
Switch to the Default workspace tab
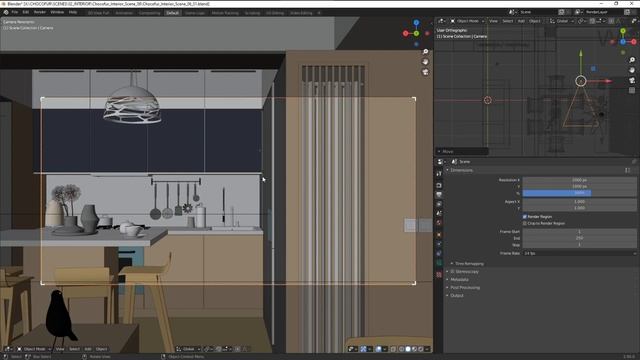tap(172, 13)
